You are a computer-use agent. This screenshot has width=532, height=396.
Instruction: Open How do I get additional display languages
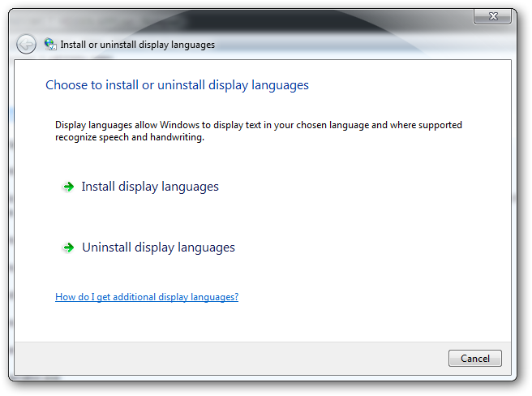tap(147, 297)
